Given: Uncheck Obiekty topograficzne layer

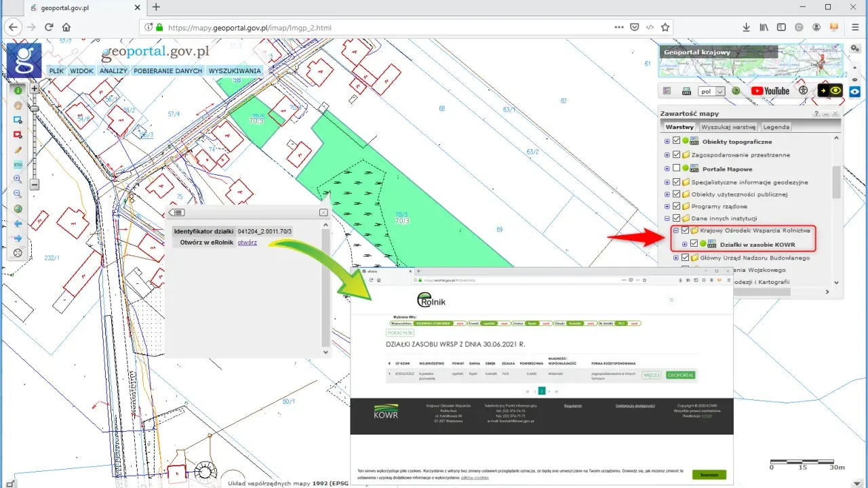Looking at the screenshot, I should (x=676, y=142).
